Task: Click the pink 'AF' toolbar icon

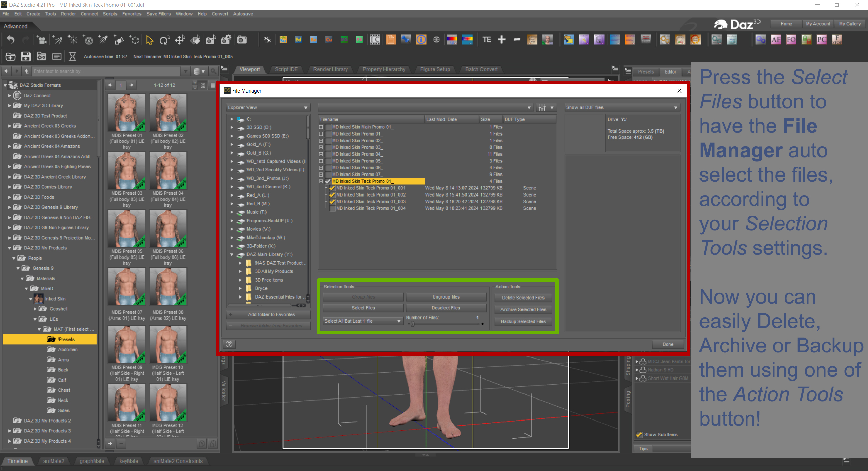Action: click(x=776, y=40)
